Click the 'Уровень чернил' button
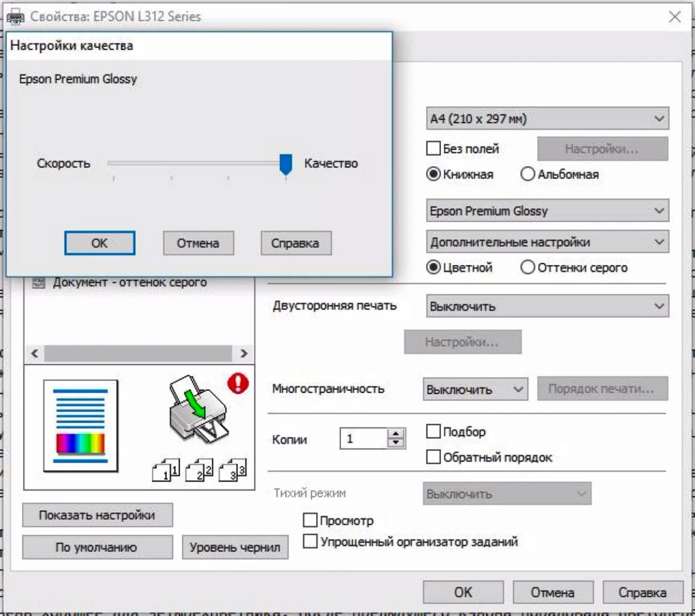Screen dimensions: 695x616 pyautogui.click(x=235, y=547)
